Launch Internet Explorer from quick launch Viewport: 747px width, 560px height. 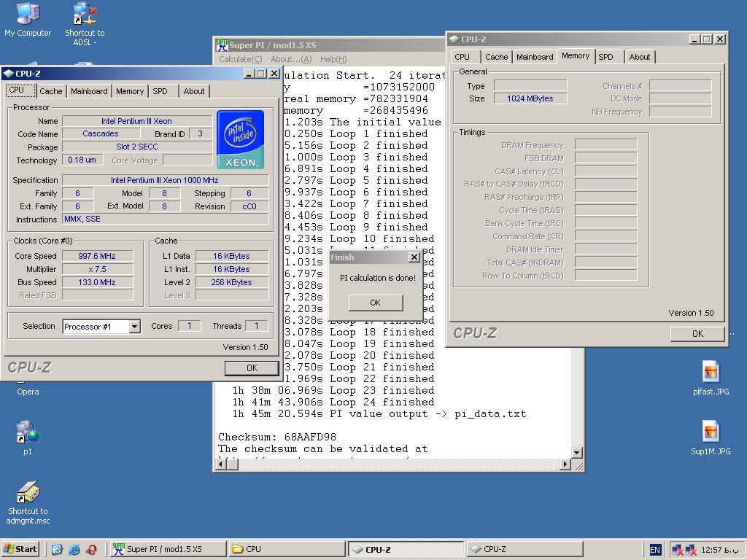(74, 549)
